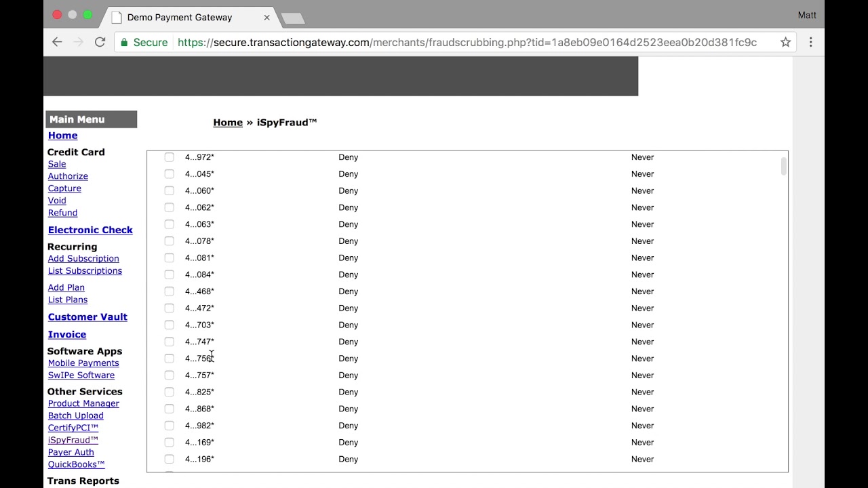The height and width of the screenshot is (488, 868).
Task: Click the address bar URL
Action: [x=467, y=42]
